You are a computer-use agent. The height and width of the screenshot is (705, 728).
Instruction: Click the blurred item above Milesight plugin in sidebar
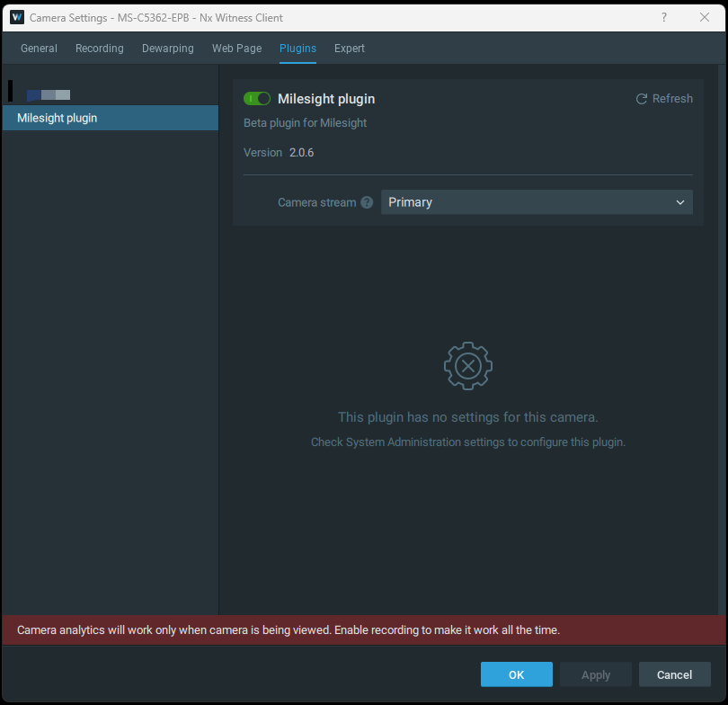pos(49,95)
